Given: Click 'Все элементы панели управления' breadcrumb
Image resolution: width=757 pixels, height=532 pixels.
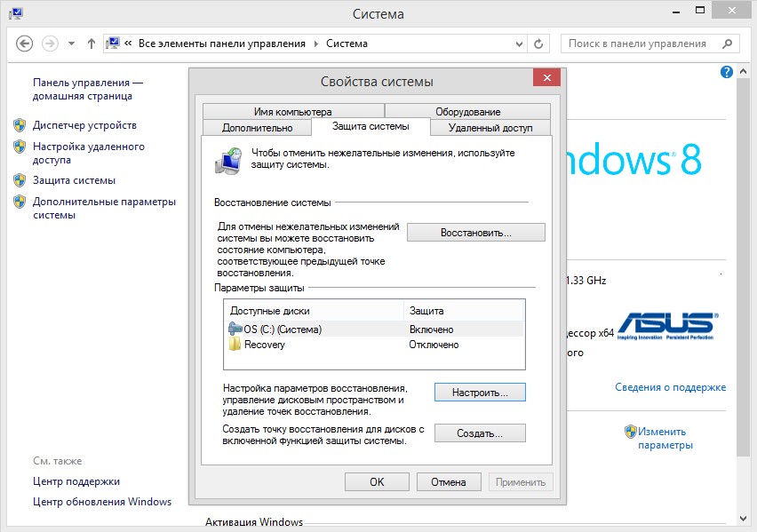Looking at the screenshot, I should (x=221, y=44).
